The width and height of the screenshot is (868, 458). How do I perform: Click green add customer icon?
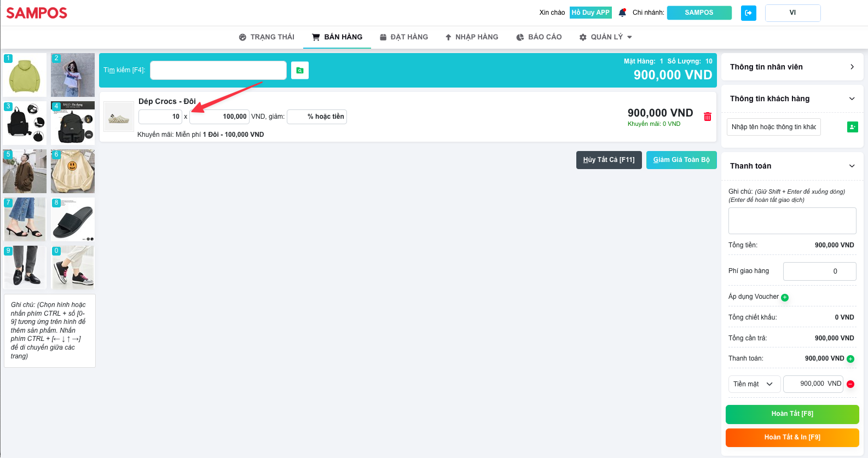pos(853,127)
